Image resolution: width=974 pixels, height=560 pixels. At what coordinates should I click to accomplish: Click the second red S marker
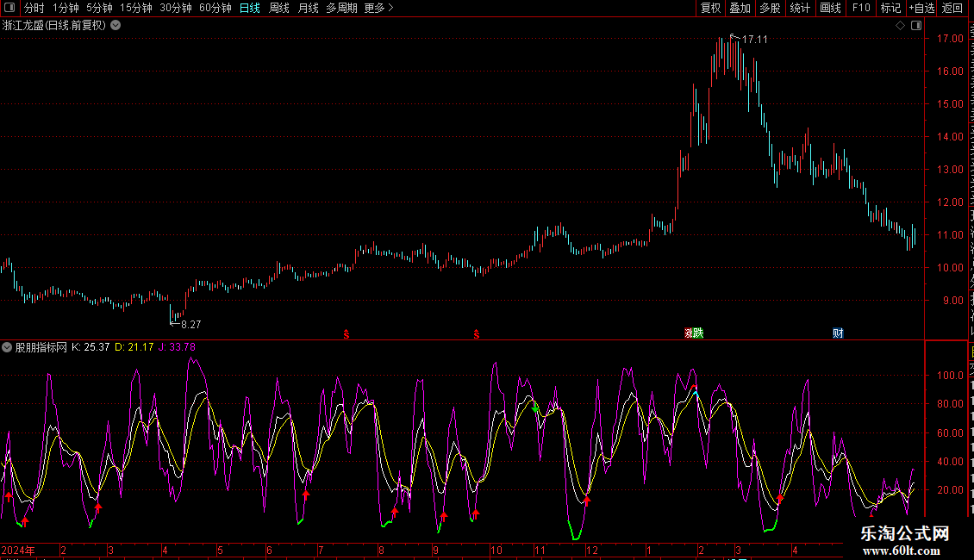coord(477,334)
